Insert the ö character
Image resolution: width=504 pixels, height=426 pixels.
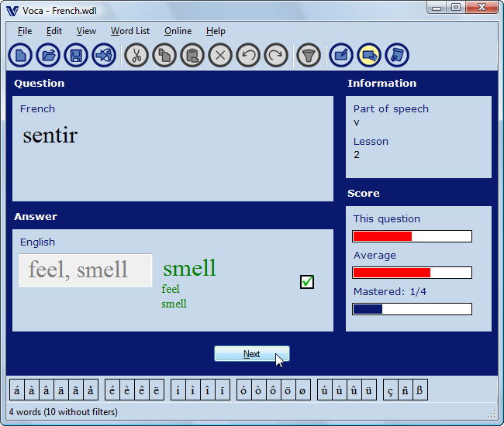click(288, 390)
